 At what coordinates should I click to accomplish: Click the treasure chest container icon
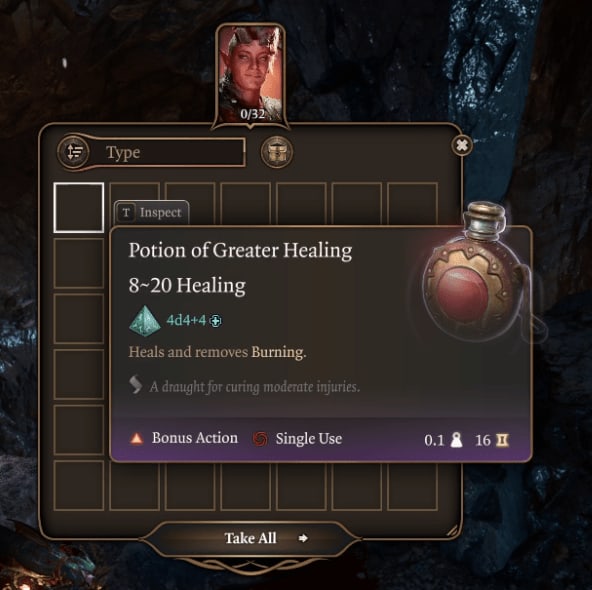[277, 152]
